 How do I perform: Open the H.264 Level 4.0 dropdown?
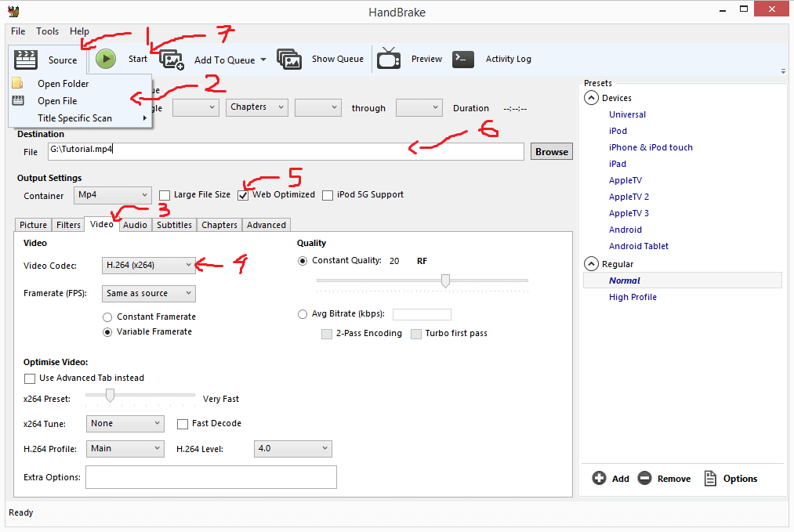pyautogui.click(x=293, y=448)
